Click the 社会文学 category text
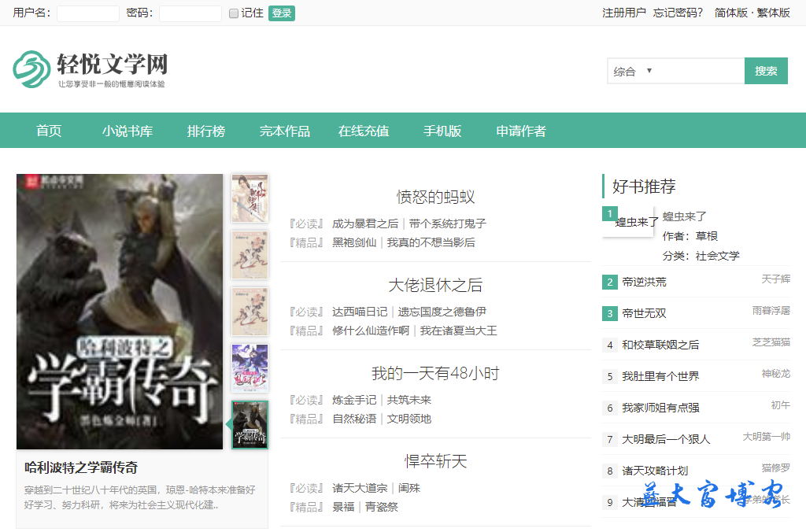The image size is (806, 532). click(718, 256)
